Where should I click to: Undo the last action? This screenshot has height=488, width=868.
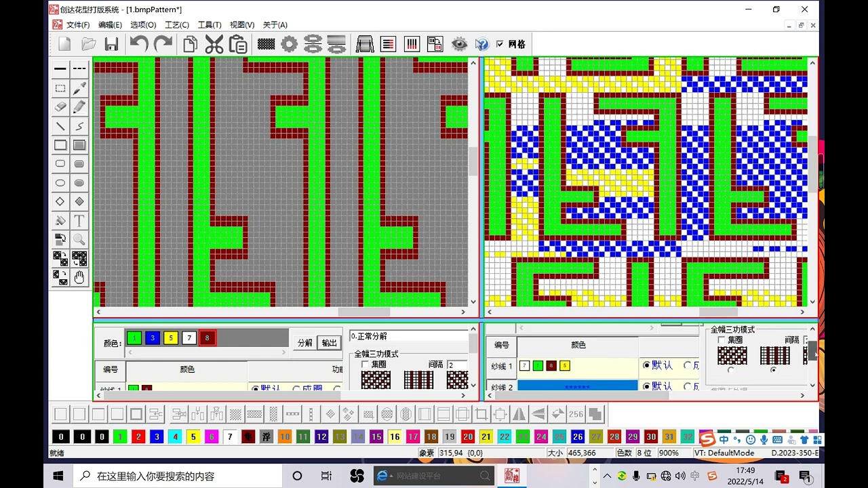click(139, 45)
